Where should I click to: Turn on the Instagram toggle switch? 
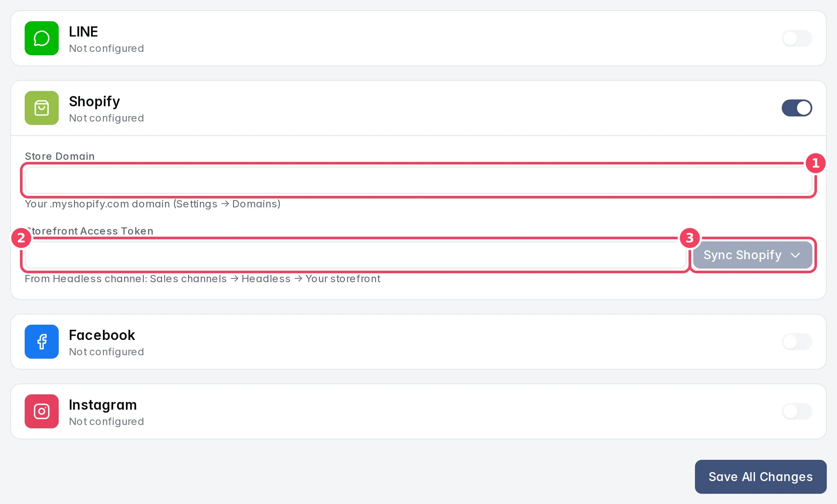[797, 411]
